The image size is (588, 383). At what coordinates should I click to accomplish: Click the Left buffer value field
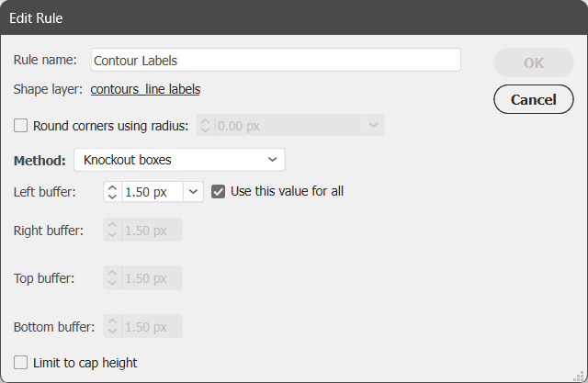(153, 192)
